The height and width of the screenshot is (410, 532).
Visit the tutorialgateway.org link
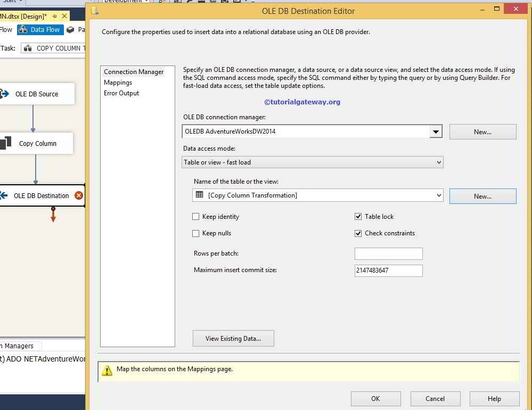pyautogui.click(x=302, y=102)
